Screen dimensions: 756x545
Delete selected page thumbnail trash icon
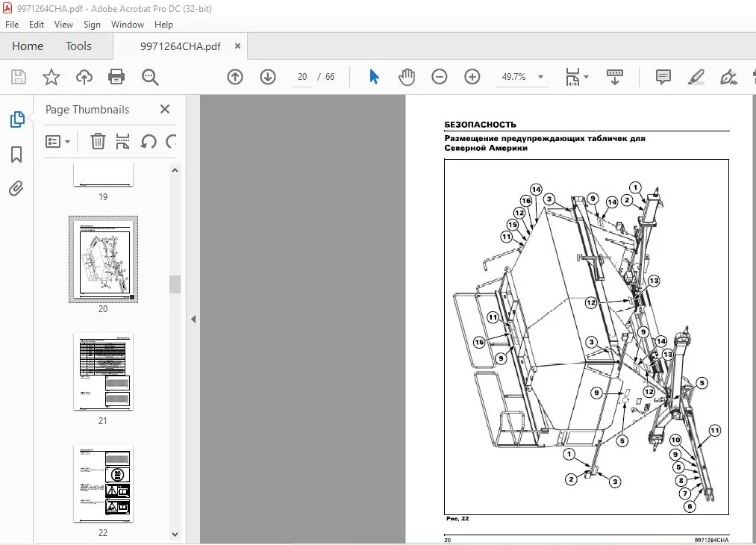point(98,141)
